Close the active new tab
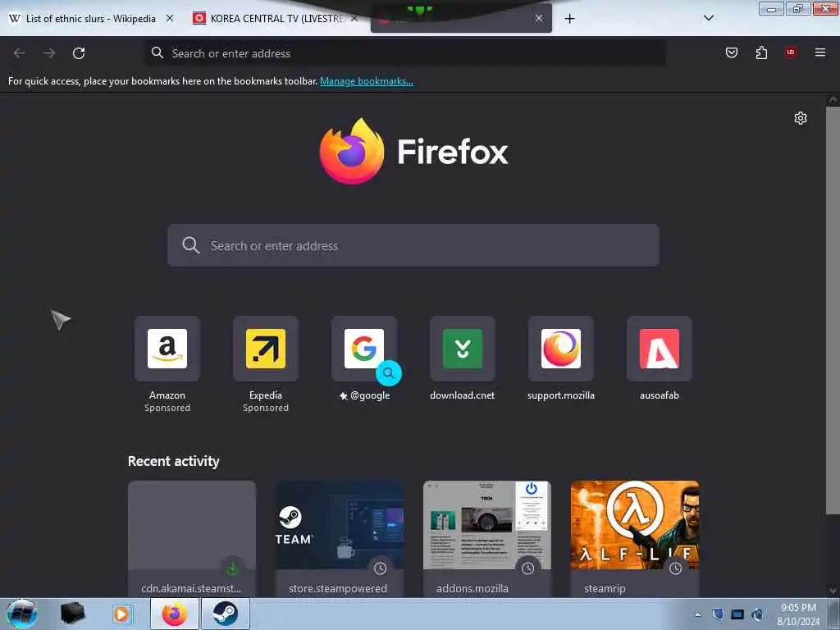Screen dimensions: 840x630 [538, 18]
